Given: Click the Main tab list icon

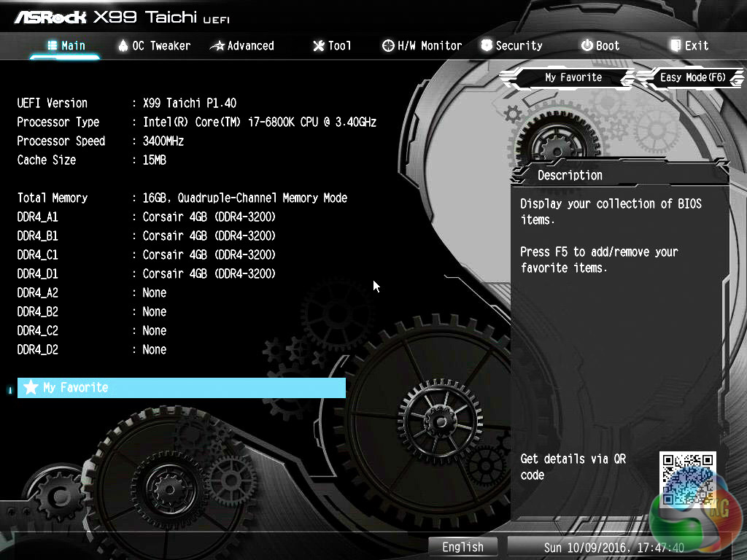Looking at the screenshot, I should (52, 45).
